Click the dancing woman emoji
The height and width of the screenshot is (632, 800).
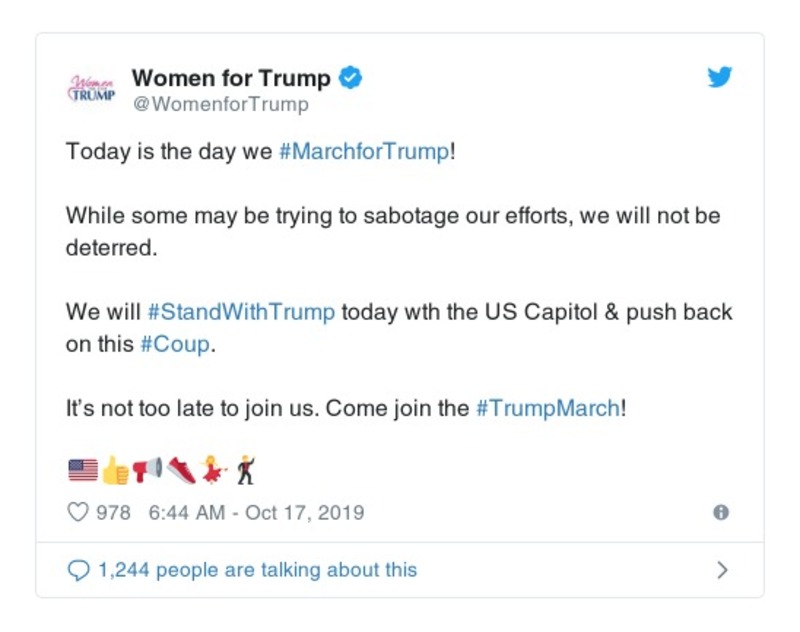(x=213, y=468)
